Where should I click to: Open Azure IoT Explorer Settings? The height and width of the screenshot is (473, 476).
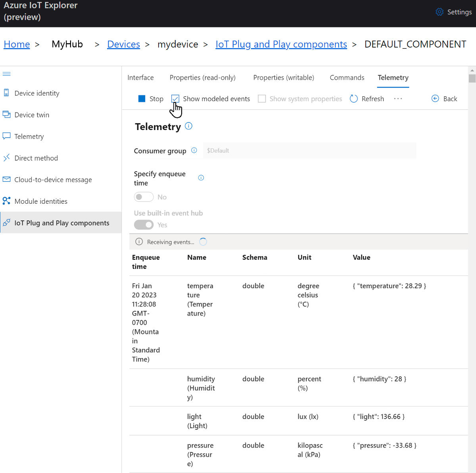tap(453, 12)
